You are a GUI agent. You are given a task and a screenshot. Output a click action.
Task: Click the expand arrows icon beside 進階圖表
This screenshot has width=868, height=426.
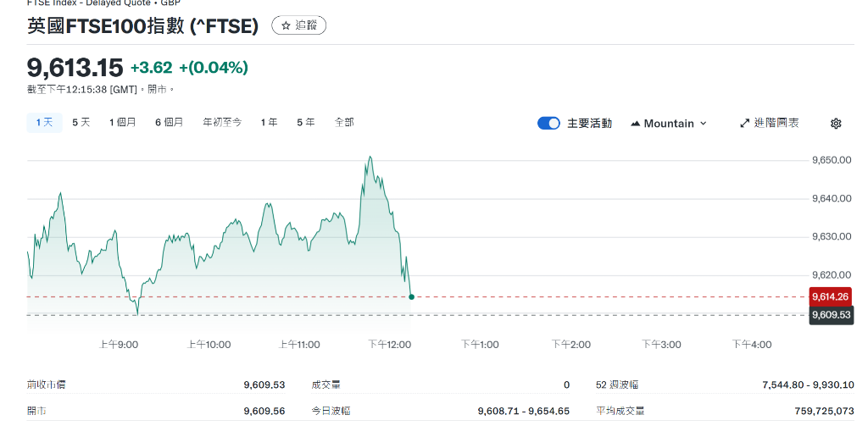(x=745, y=124)
